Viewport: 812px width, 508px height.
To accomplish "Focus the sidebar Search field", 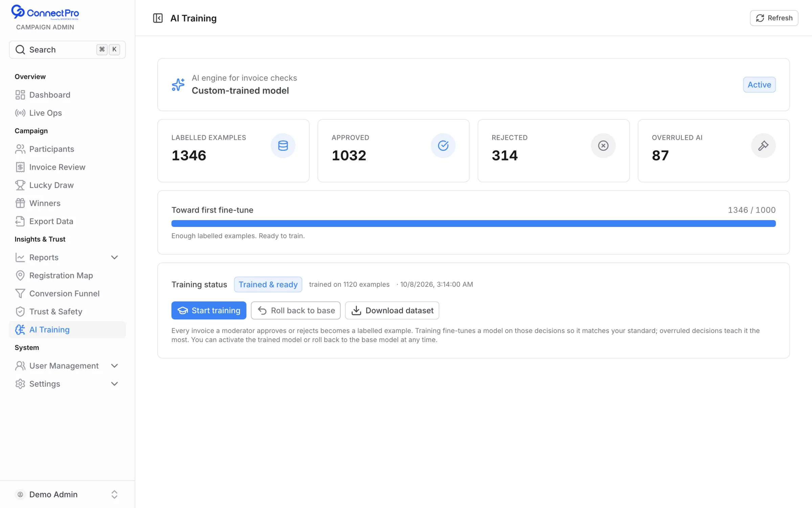I will [67, 50].
